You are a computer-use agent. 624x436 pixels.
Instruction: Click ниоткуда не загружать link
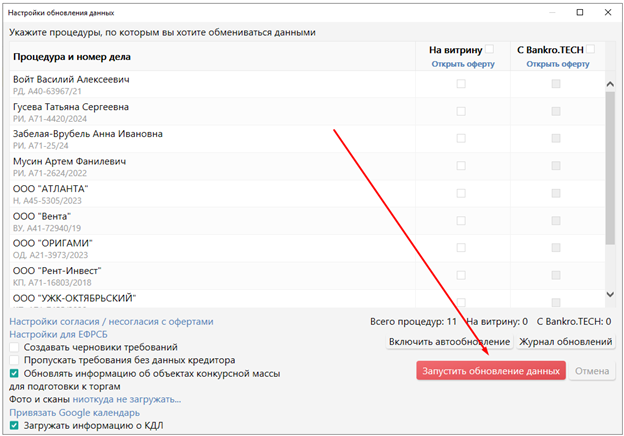point(127,399)
